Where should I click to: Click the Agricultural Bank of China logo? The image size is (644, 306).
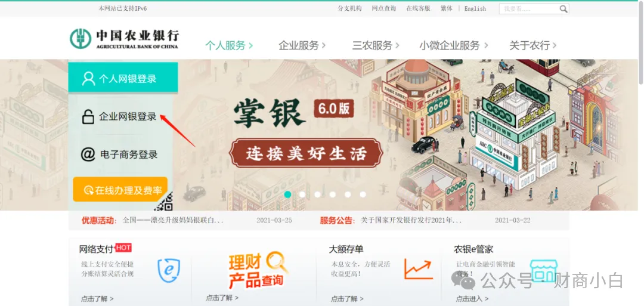pos(125,39)
